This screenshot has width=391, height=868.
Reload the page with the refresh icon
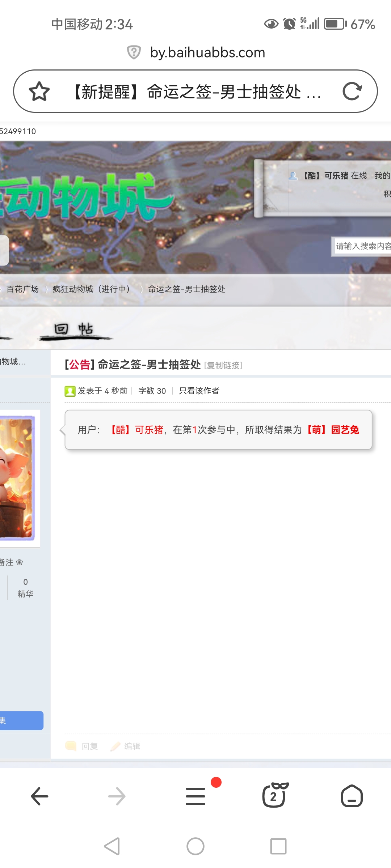click(x=352, y=91)
